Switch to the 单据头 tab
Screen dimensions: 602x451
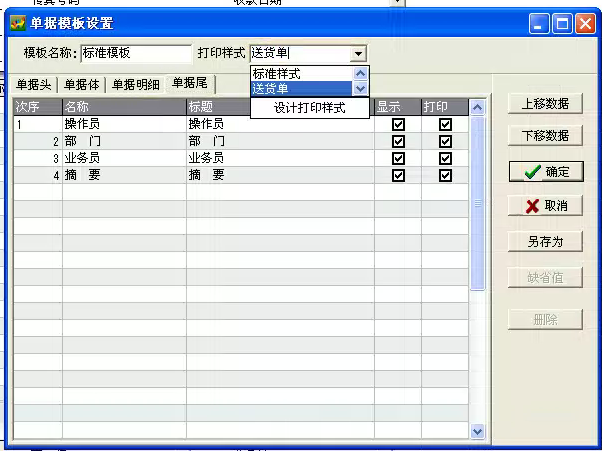point(34,85)
